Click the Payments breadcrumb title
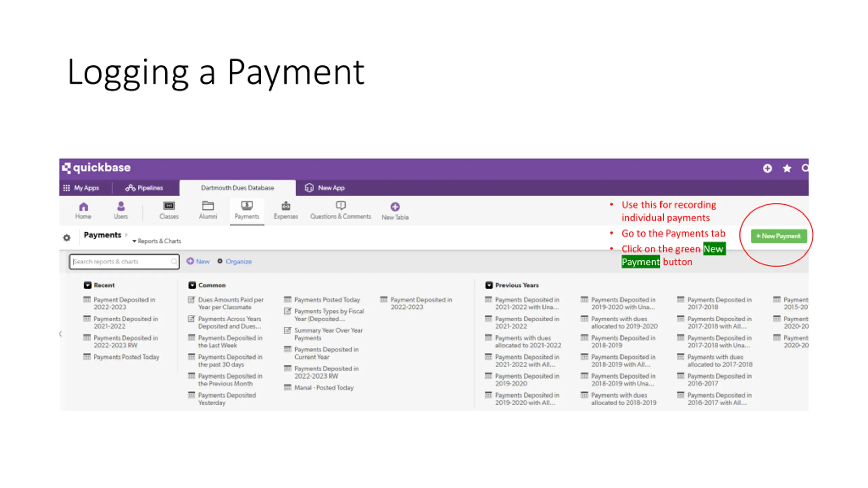This screenshot has width=868, height=488. click(102, 235)
